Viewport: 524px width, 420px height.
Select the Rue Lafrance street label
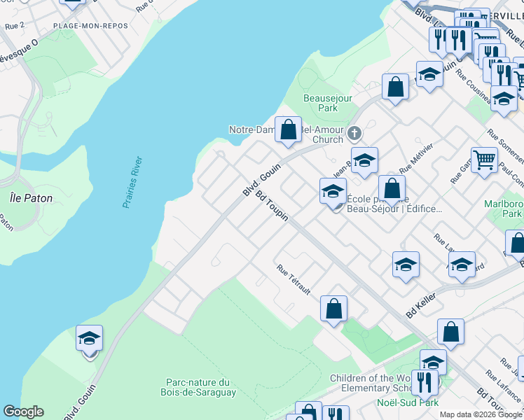click(503, 386)
